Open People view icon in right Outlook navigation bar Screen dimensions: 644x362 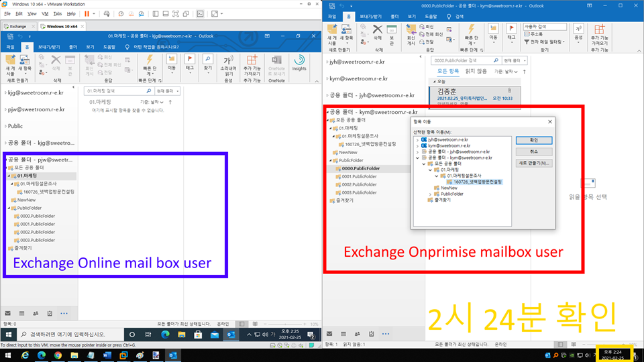(358, 334)
